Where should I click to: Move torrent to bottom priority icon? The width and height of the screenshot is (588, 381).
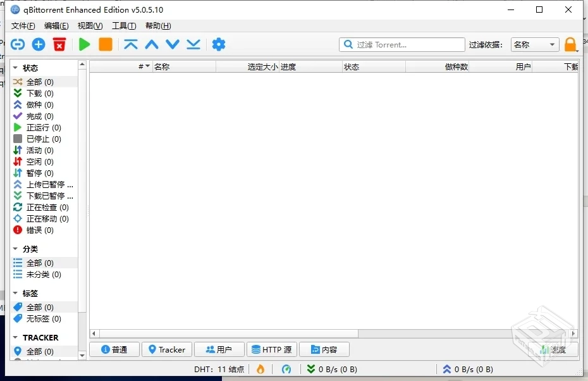coord(193,44)
